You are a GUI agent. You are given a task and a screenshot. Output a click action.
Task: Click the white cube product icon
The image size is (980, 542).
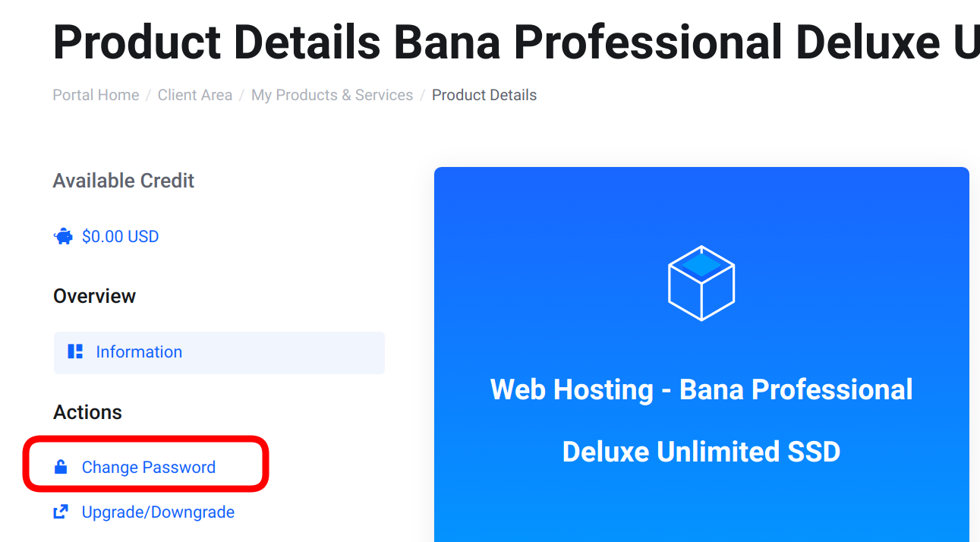701,283
